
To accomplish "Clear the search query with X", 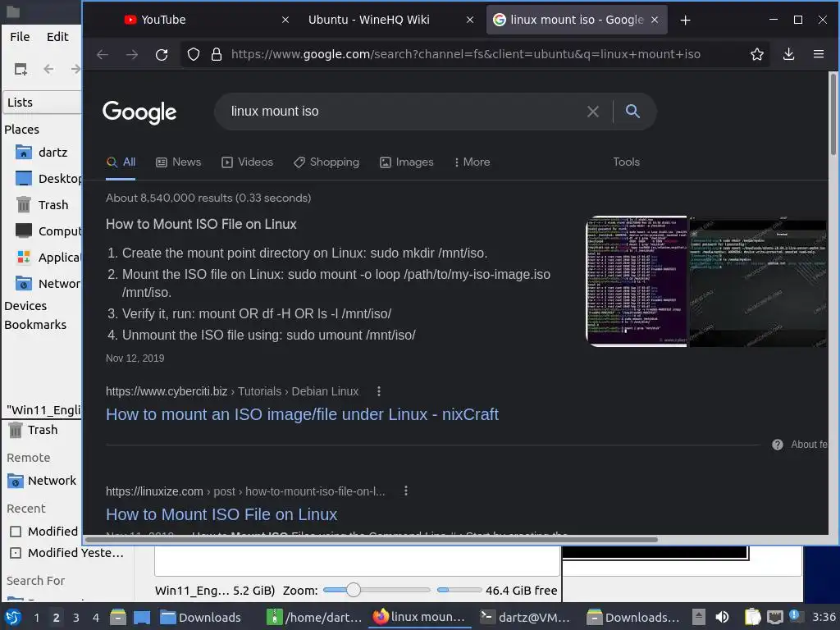I will point(592,112).
